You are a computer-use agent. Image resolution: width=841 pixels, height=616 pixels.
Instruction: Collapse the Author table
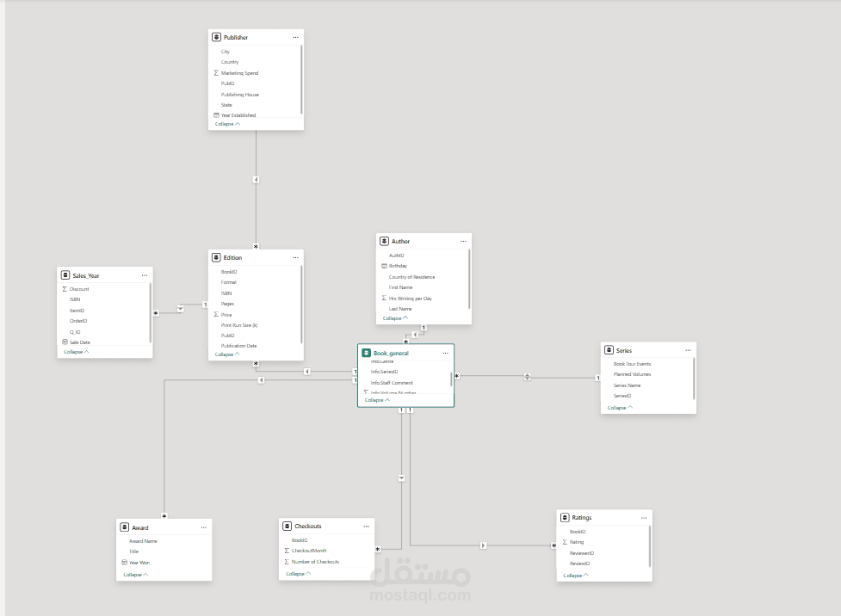[395, 318]
